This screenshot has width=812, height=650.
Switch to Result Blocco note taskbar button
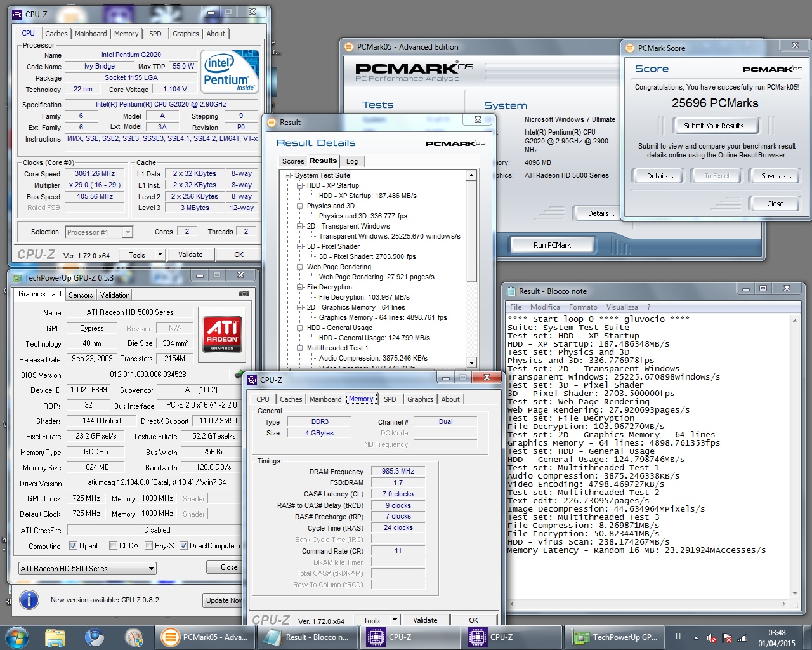coord(308,637)
